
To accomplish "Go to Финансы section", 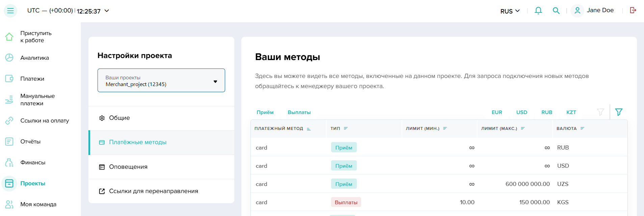I will [x=33, y=162].
